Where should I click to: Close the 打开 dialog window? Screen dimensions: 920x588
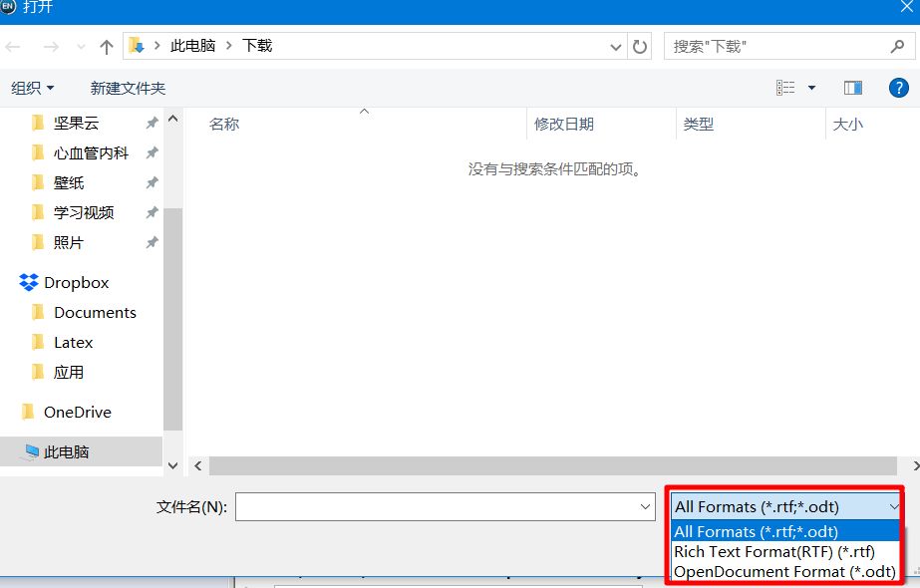907,7
